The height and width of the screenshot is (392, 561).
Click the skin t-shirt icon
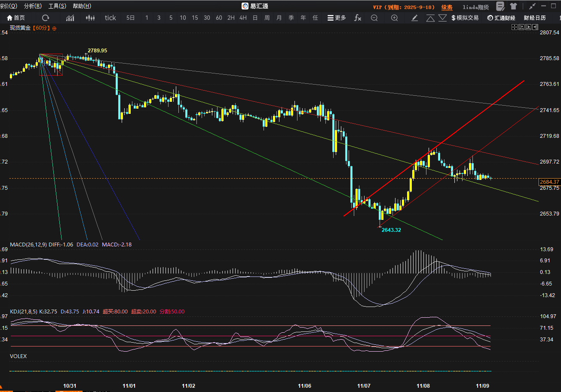click(513, 6)
